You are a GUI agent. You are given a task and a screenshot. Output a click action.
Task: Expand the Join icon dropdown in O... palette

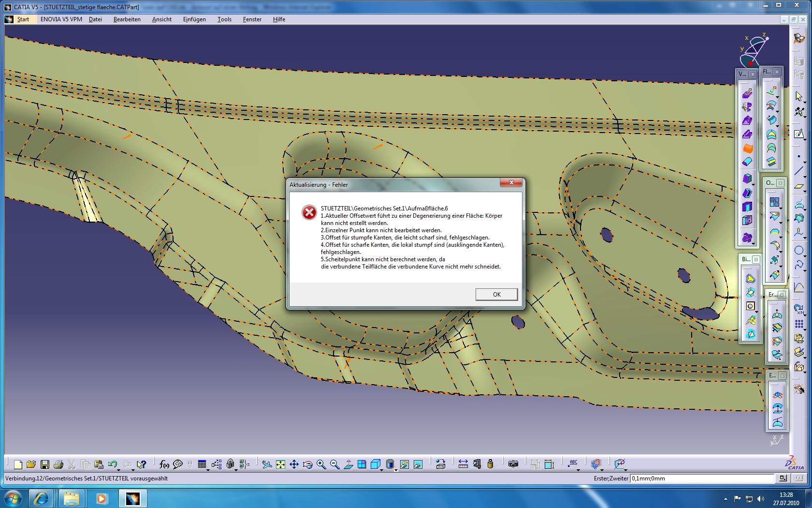point(780,208)
